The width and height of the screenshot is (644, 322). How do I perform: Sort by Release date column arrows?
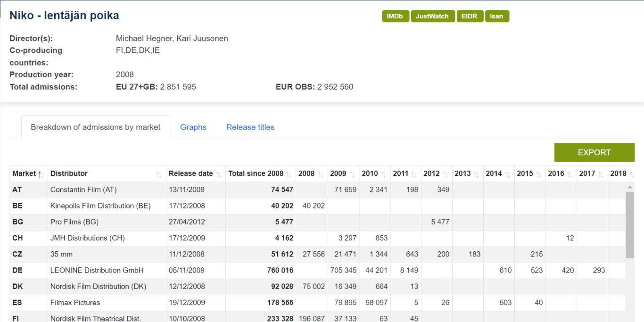click(218, 174)
